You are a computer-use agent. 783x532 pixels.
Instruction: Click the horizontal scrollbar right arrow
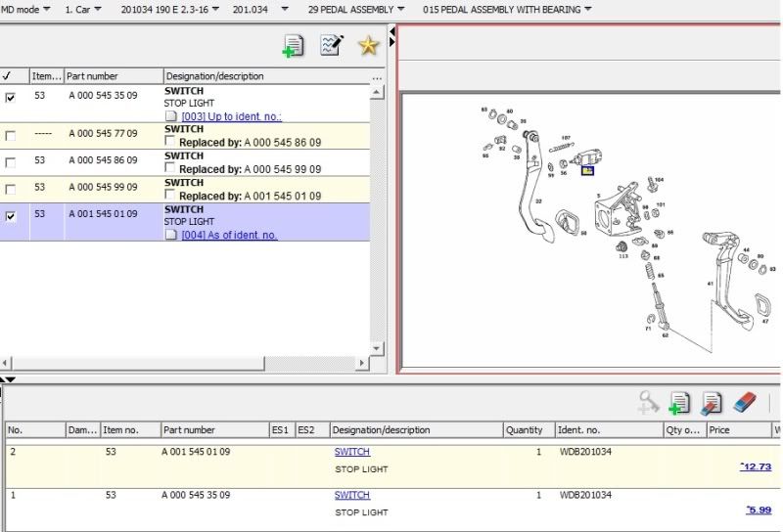click(362, 363)
